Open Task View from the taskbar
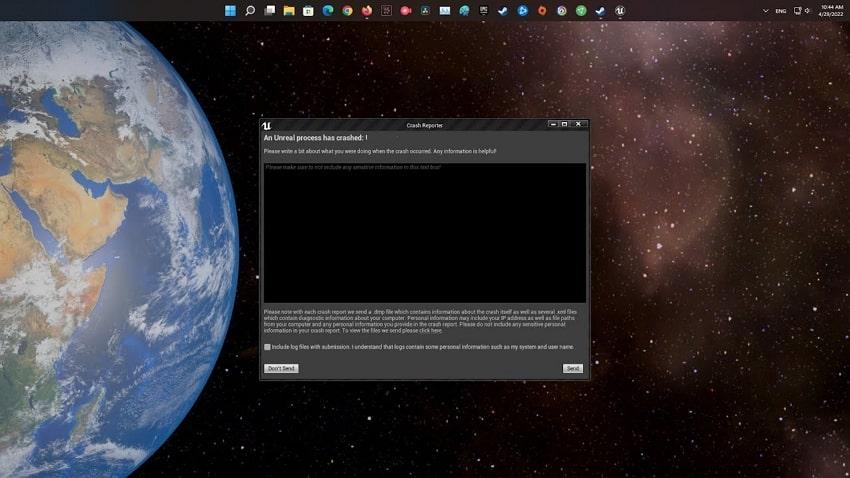This screenshot has width=850, height=478. 269,11
